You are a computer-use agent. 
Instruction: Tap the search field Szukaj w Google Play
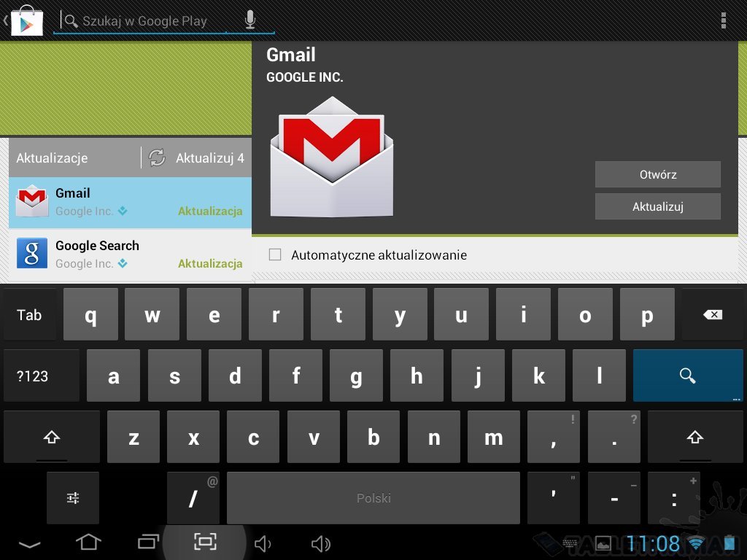click(153, 21)
